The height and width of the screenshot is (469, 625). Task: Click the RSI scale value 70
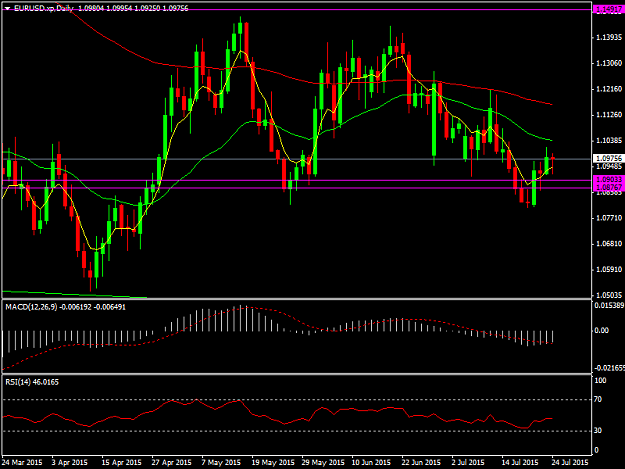coord(598,399)
